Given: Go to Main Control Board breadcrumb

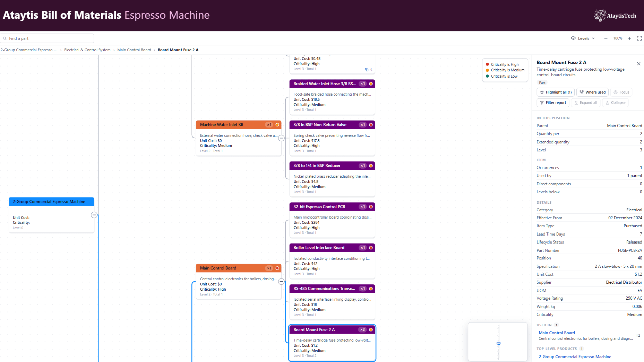Looking at the screenshot, I should [x=134, y=50].
